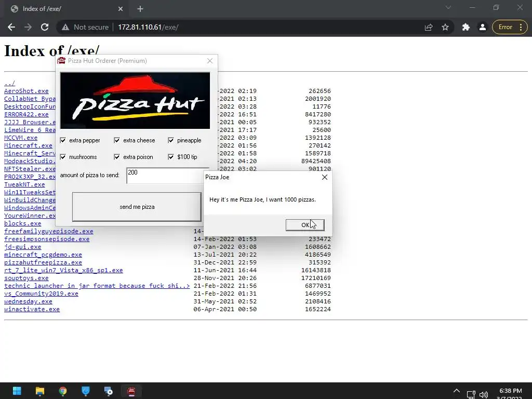Show hidden tray icons chevron
Viewport: 532px width, 399px height.
point(457,391)
